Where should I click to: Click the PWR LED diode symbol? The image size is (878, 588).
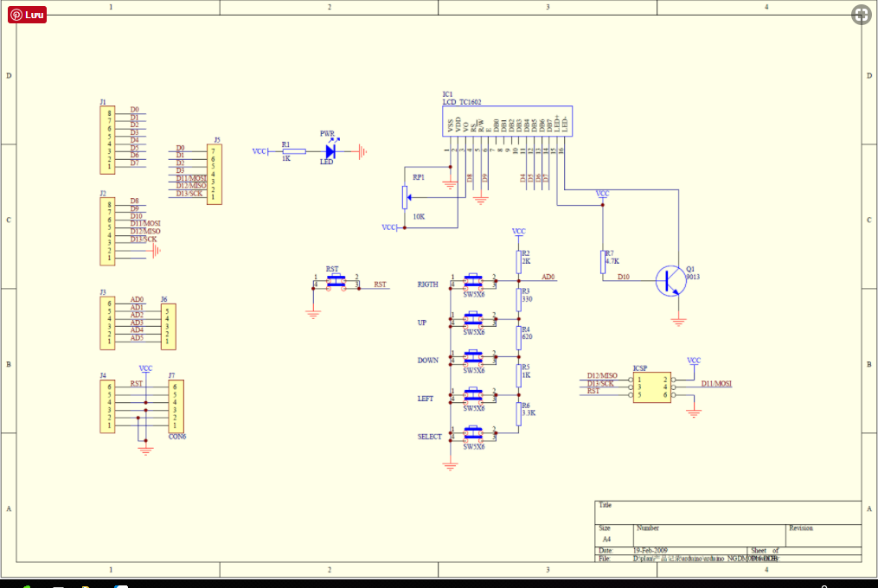coord(331,150)
